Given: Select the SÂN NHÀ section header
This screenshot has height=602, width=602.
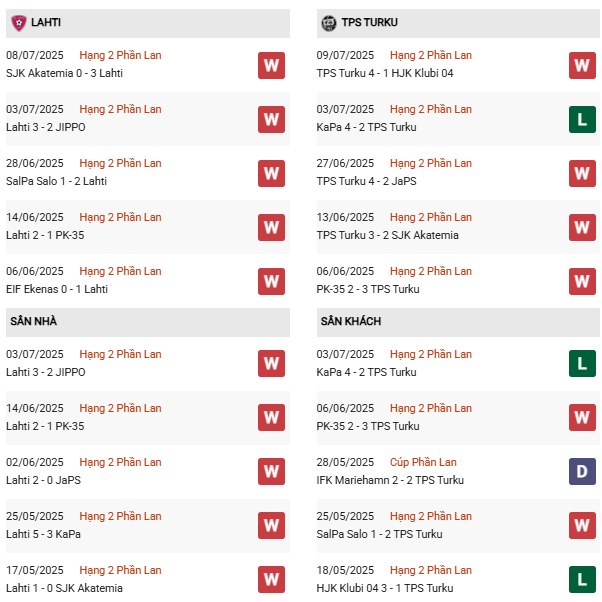Looking at the screenshot, I should (x=34, y=322).
